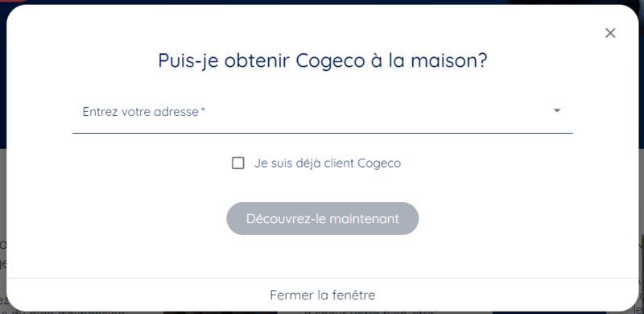Click the 'Découvrez-le maintenant' button
644x314 pixels.
pos(323,219)
